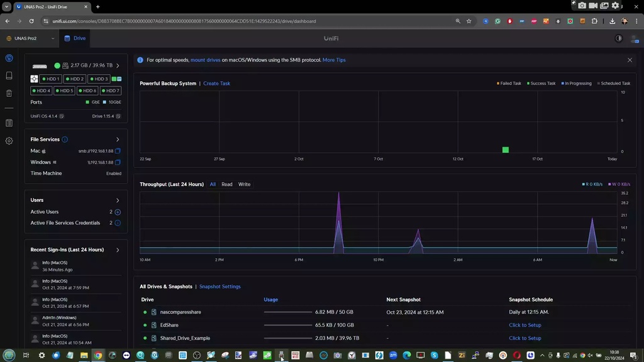The height and width of the screenshot is (362, 644).
Task: Click EdShare usage bar
Action: pos(288,325)
